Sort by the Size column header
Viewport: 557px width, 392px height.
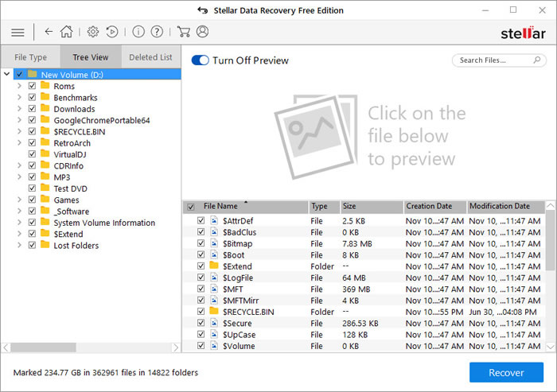coord(371,206)
